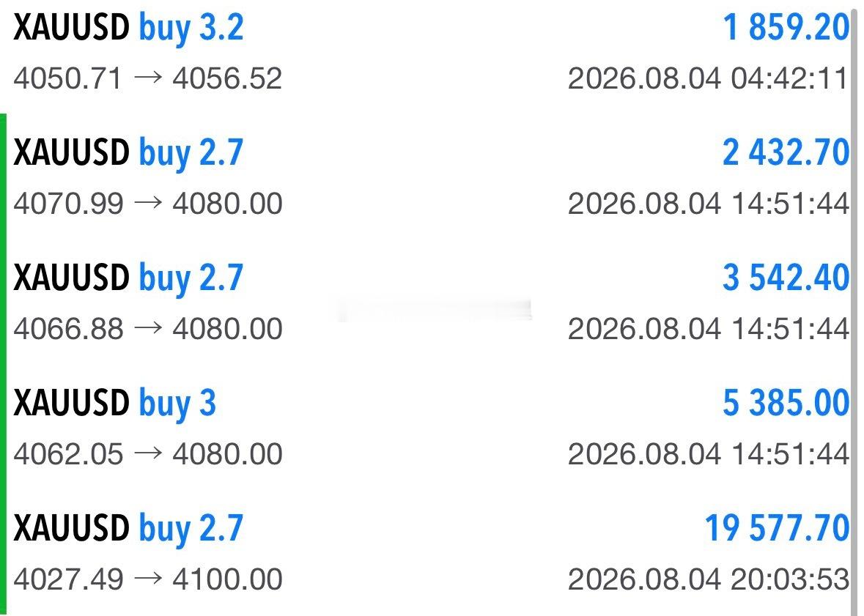This screenshot has width=864, height=616.
Task: Tap the price range 4066.88 → 4080.00
Action: pos(148,328)
